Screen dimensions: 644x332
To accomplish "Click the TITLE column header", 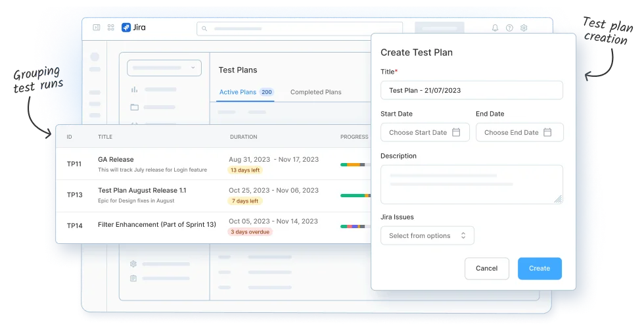I will tap(105, 137).
